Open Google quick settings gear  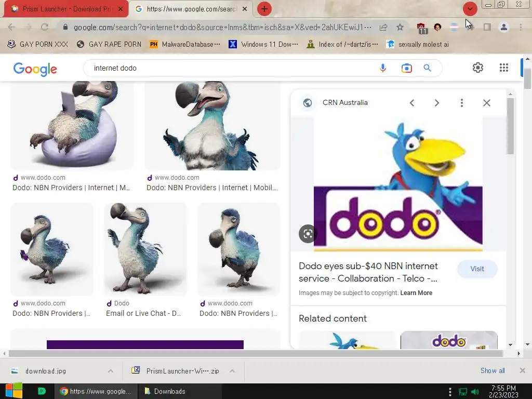478,68
